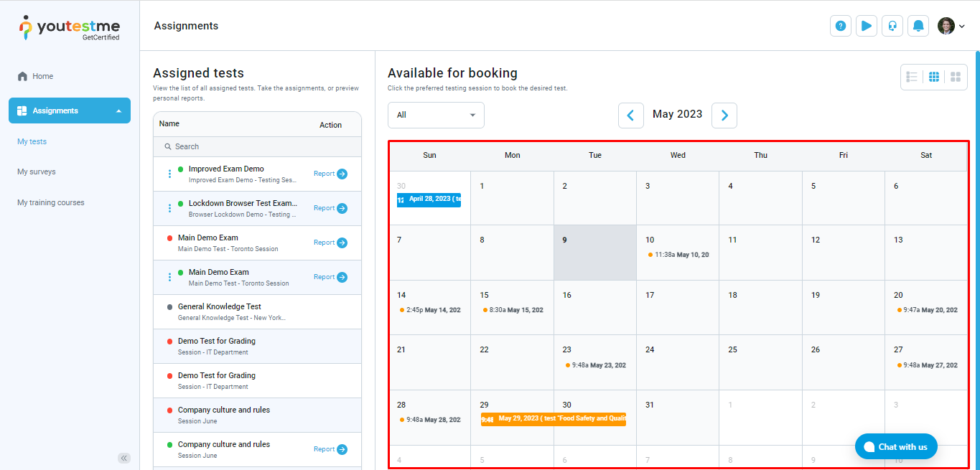Open user profile avatar menu
The width and height of the screenshot is (980, 470).
pos(951,26)
